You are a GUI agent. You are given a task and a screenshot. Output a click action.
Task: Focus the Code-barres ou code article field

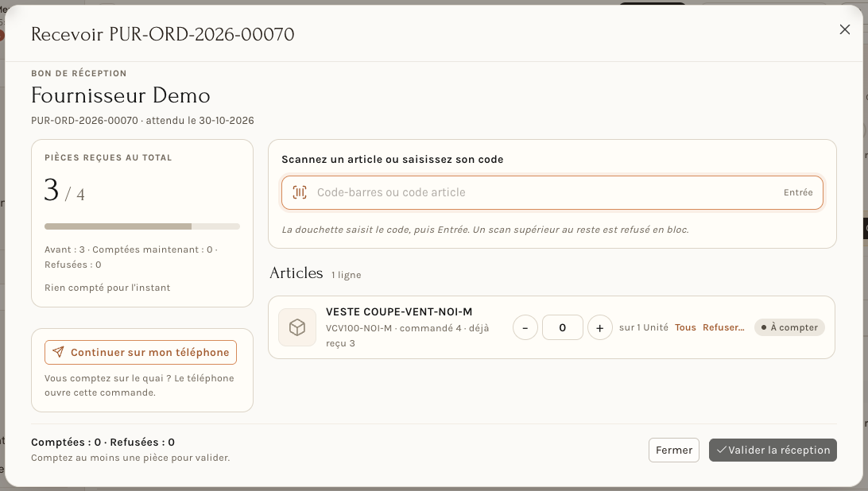pyautogui.click(x=552, y=192)
